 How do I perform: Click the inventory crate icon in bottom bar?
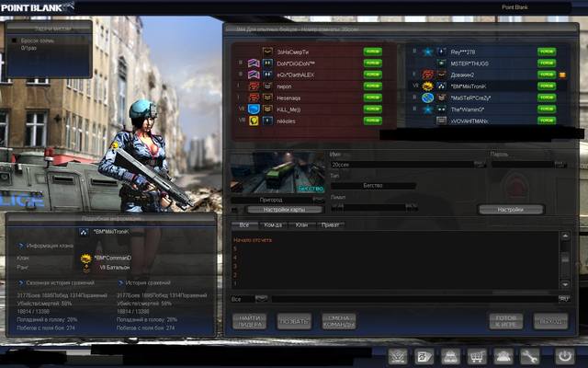[x=450, y=356]
